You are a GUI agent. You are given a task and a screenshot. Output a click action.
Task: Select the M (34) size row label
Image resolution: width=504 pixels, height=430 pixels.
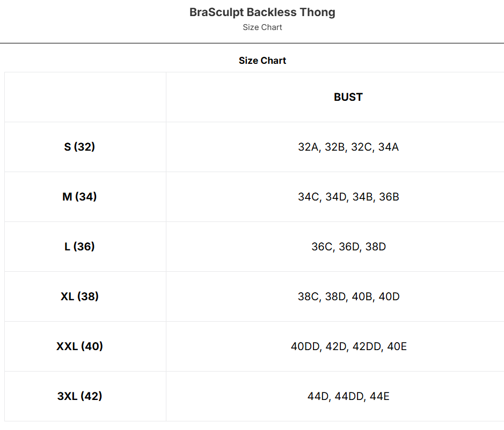tap(79, 197)
